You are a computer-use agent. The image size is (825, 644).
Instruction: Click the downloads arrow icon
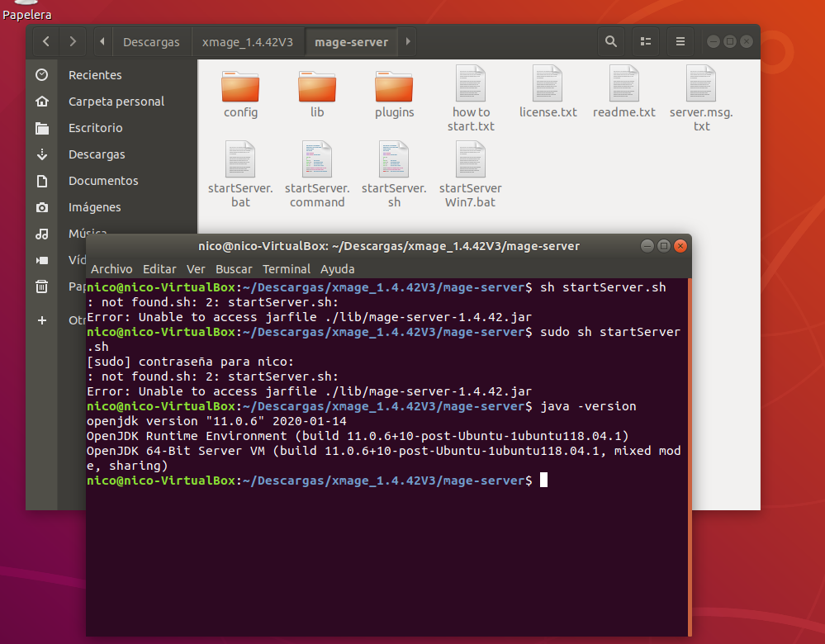pos(42,154)
